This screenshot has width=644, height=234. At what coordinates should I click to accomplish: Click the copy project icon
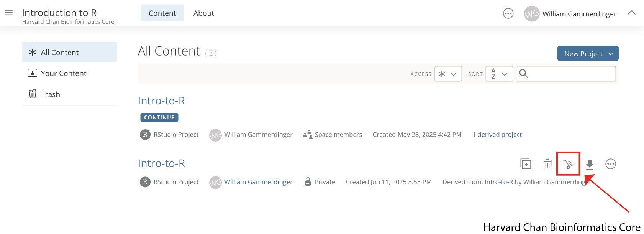(526, 164)
